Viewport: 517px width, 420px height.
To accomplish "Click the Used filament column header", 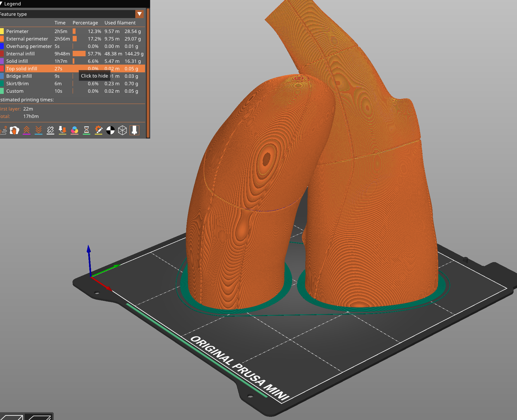I will tap(120, 23).
